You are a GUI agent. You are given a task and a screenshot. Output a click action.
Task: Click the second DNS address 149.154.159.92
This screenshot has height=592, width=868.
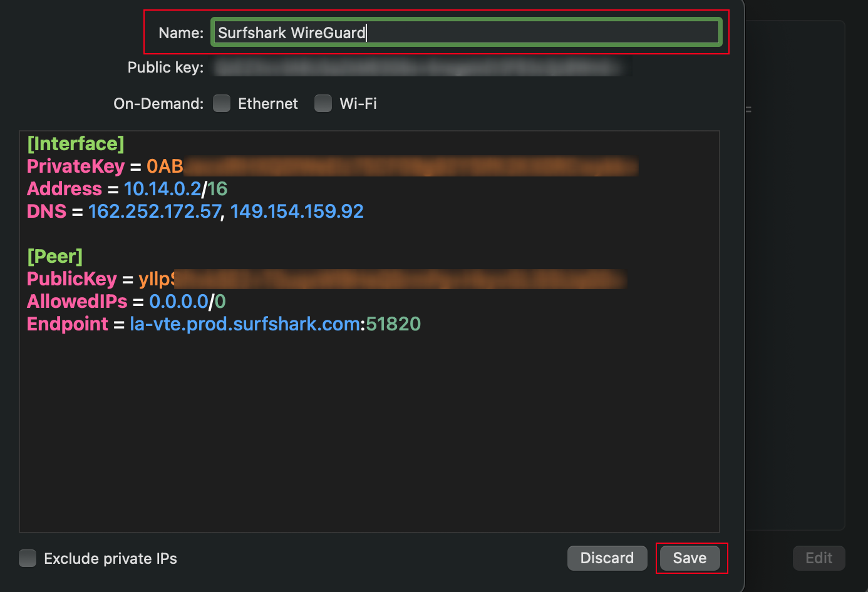coord(297,212)
